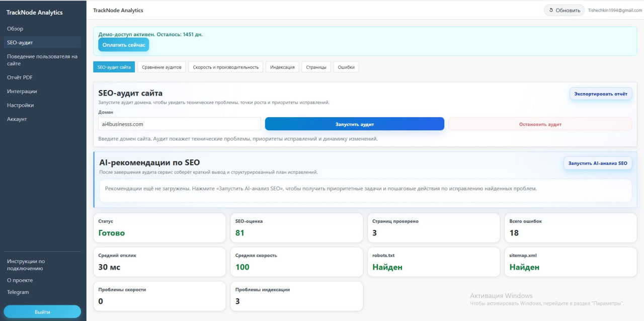Select Обзор in the sidebar
The image size is (644, 321).
(x=14, y=29)
